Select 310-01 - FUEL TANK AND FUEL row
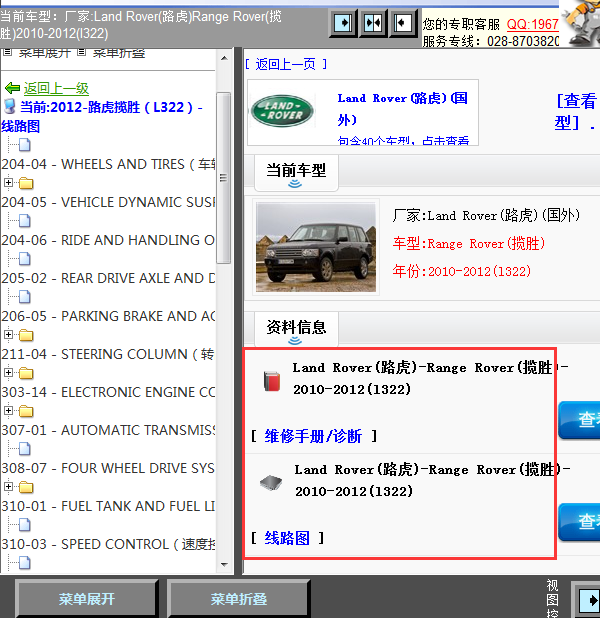The height and width of the screenshot is (618, 600). pos(108,506)
